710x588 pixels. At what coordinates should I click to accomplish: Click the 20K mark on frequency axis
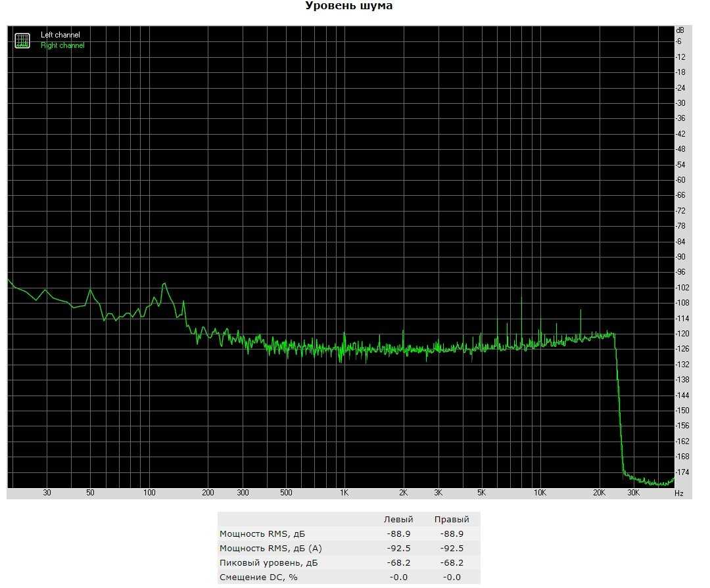click(599, 493)
